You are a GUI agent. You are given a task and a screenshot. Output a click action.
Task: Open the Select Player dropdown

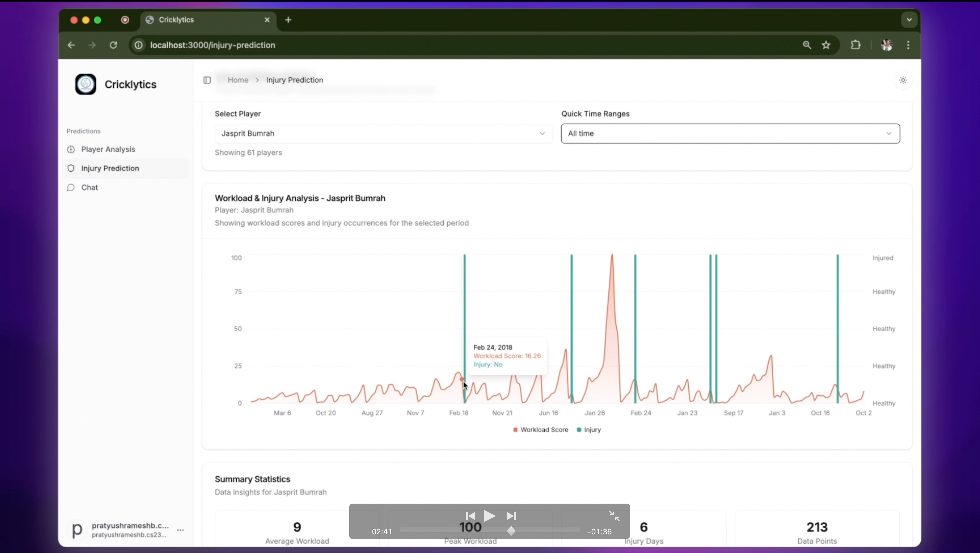(x=383, y=133)
